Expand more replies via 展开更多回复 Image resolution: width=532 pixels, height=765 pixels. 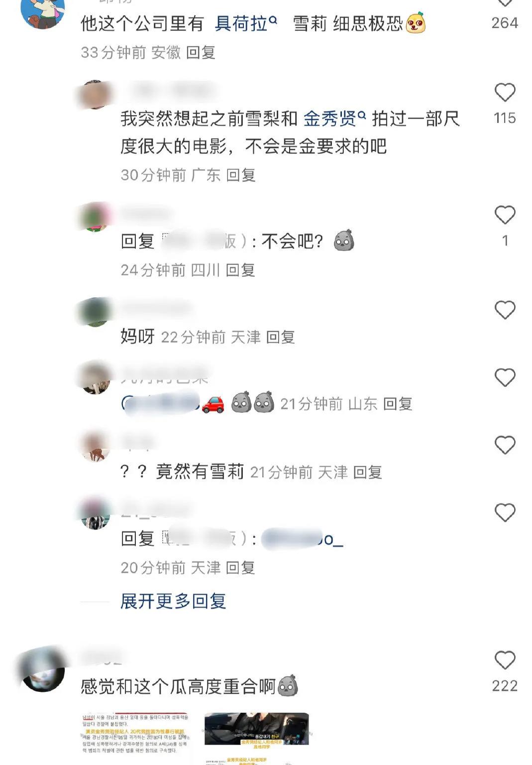(173, 601)
